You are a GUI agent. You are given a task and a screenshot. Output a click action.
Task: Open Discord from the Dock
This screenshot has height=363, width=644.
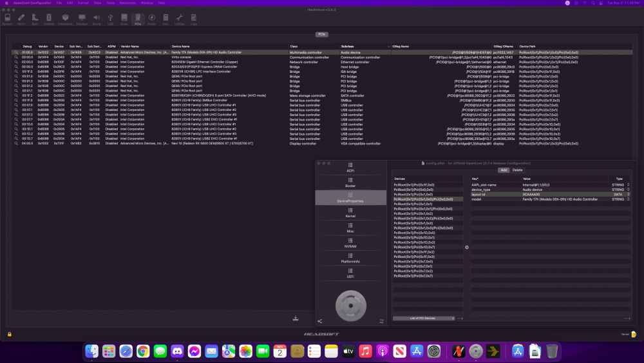tap(178, 351)
